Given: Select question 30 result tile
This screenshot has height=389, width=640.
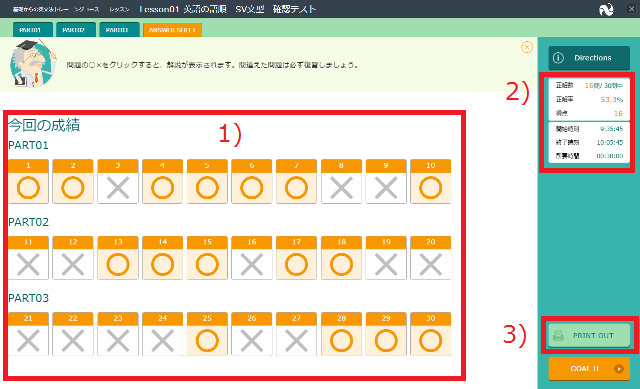Looking at the screenshot, I should click(x=431, y=334).
